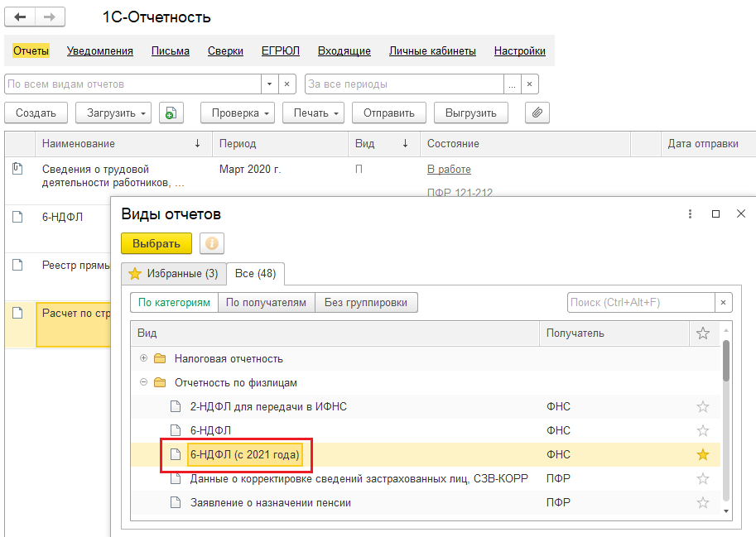Click the Создать button
This screenshot has width=756, height=537.
[x=36, y=113]
